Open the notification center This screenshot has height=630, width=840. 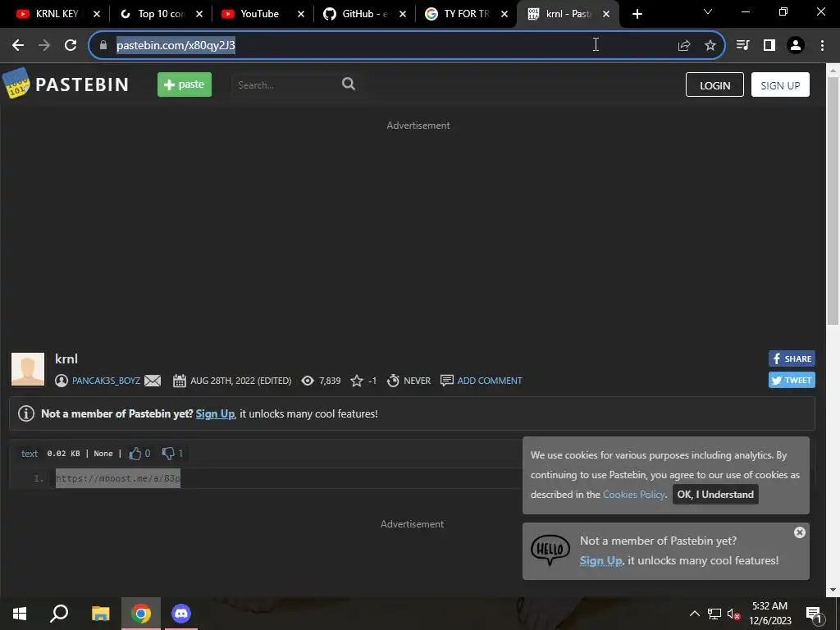click(813, 614)
